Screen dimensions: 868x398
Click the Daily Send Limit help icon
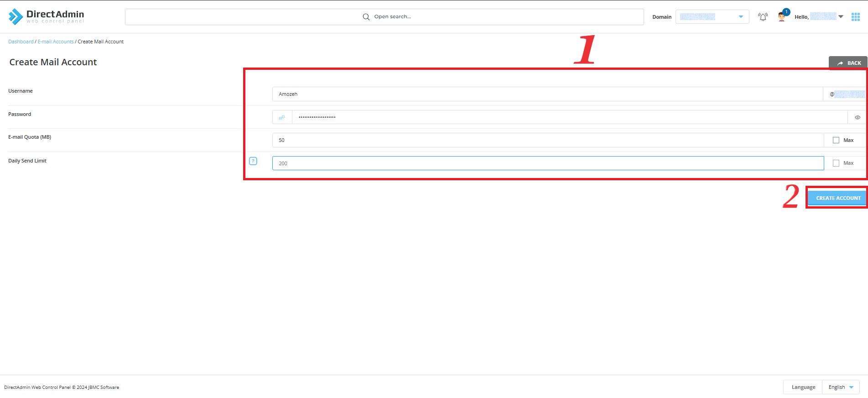pos(253,161)
